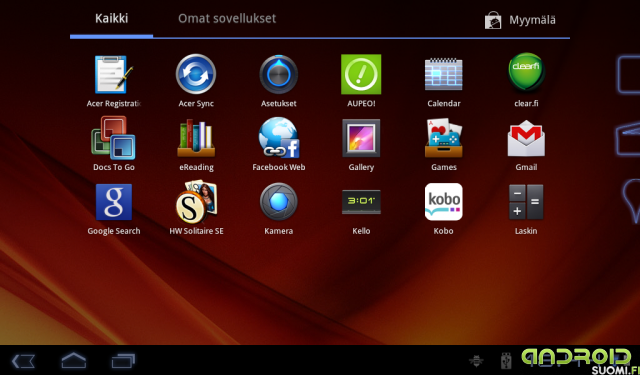
Task: Switch to the Kaikki tab
Action: pyautogui.click(x=111, y=18)
